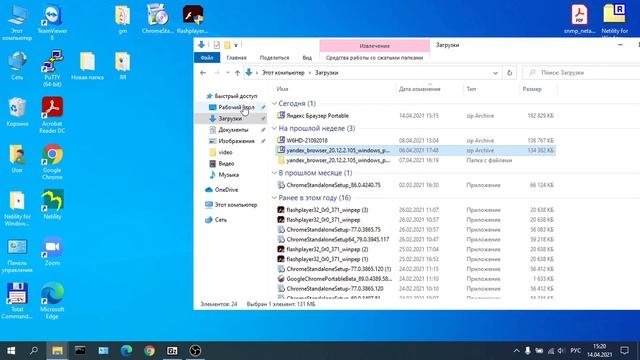This screenshot has width=640, height=360.
Task: Open the Customize Quick Access Toolbar dropdown
Action: pos(236,45)
